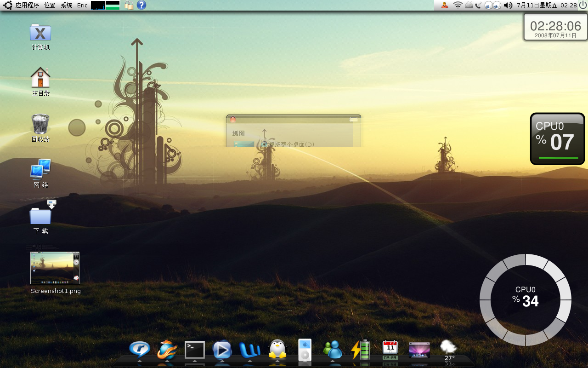This screenshot has width=588, height=368.
Task: Click the 抓图 heading in the screenshot dialog
Action: click(x=238, y=133)
